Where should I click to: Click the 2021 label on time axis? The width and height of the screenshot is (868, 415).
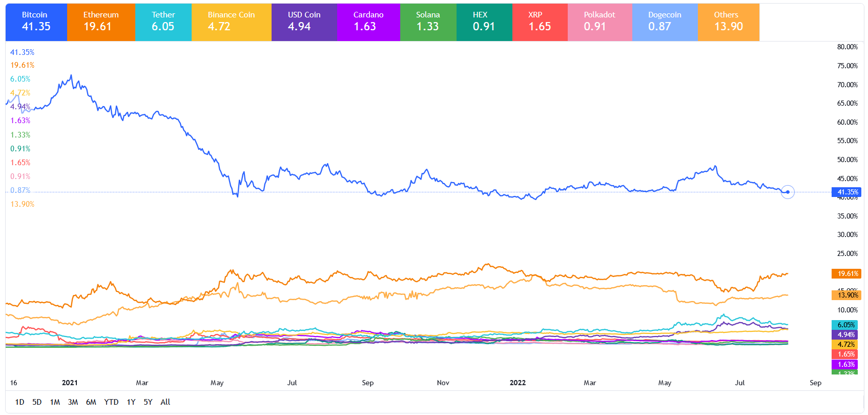[70, 383]
